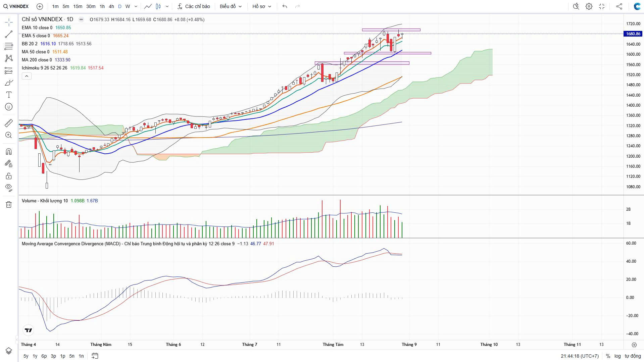Select the D daily timeframe
This screenshot has height=362, width=644.
119,6
